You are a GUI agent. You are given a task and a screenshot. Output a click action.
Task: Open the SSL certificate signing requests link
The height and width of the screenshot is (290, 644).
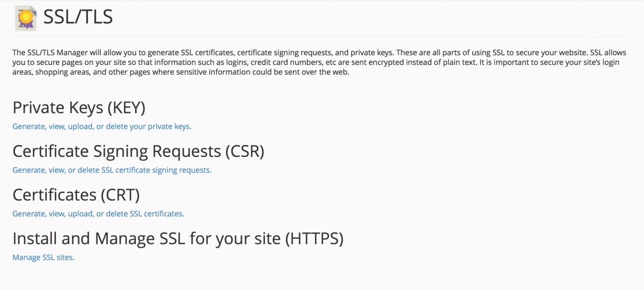click(112, 170)
